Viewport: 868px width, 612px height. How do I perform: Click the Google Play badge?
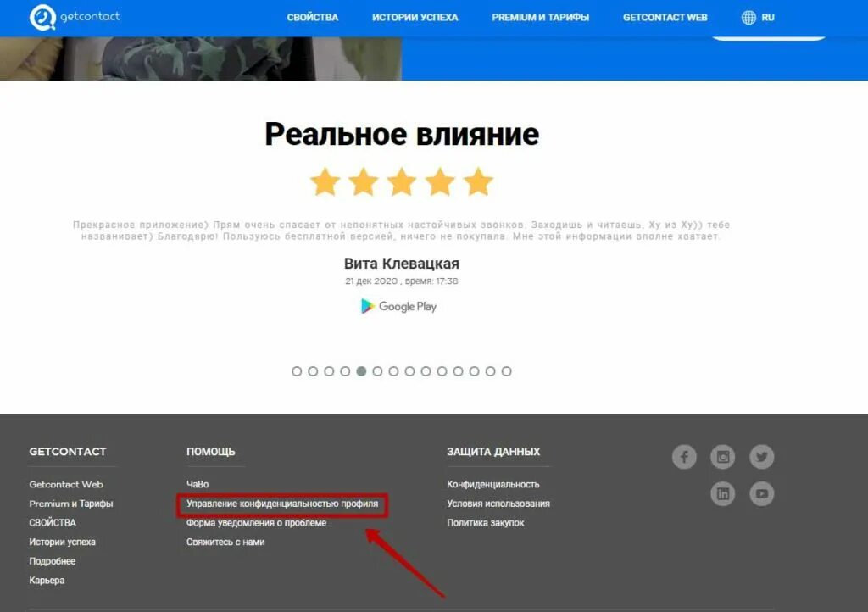(398, 306)
